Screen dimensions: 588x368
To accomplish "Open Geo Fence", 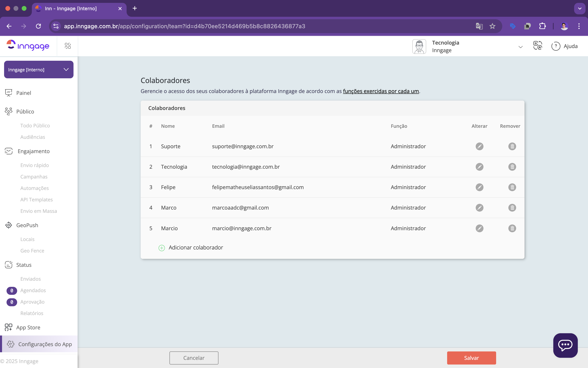I will (32, 251).
